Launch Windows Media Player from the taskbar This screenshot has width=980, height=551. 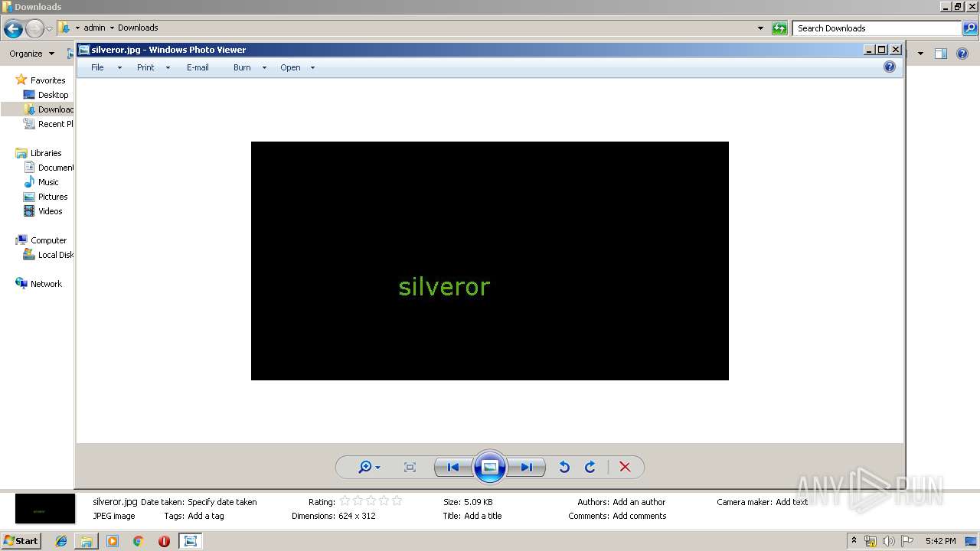pyautogui.click(x=113, y=541)
